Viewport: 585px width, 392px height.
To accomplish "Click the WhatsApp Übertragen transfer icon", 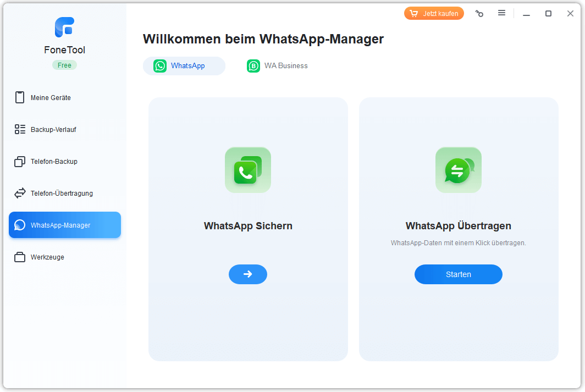I will pyautogui.click(x=459, y=170).
